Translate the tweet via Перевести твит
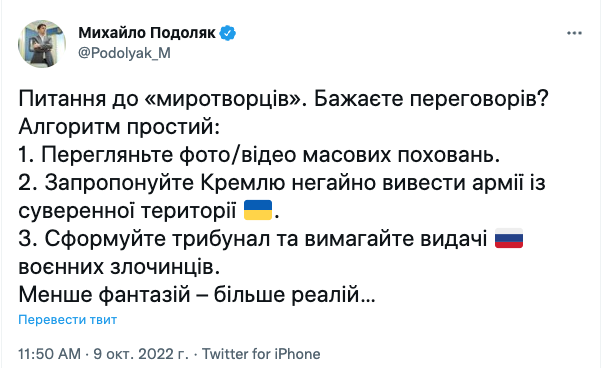The image size is (604, 368). coord(67,319)
